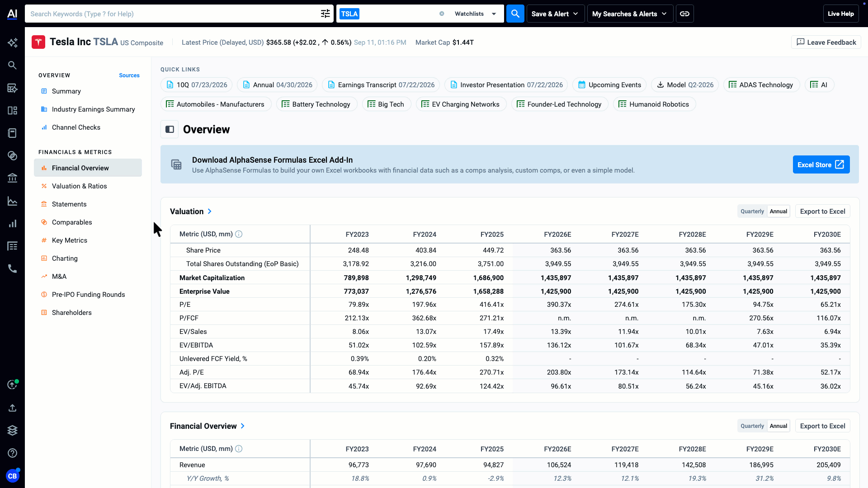Open the Watchlists dropdown
Screen dimensions: 868x488
(476, 14)
